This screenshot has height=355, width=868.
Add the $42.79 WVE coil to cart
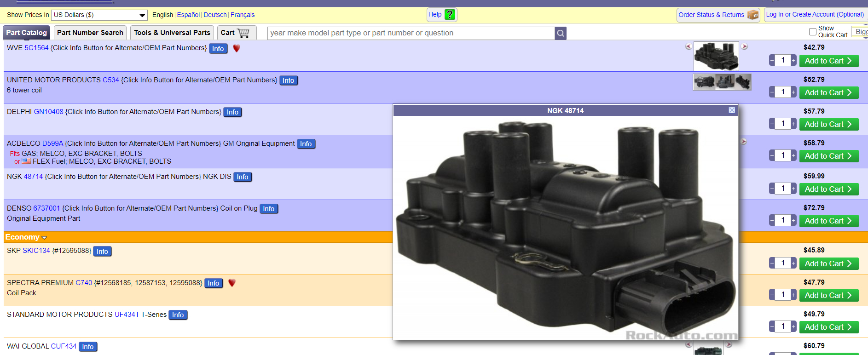pos(829,61)
